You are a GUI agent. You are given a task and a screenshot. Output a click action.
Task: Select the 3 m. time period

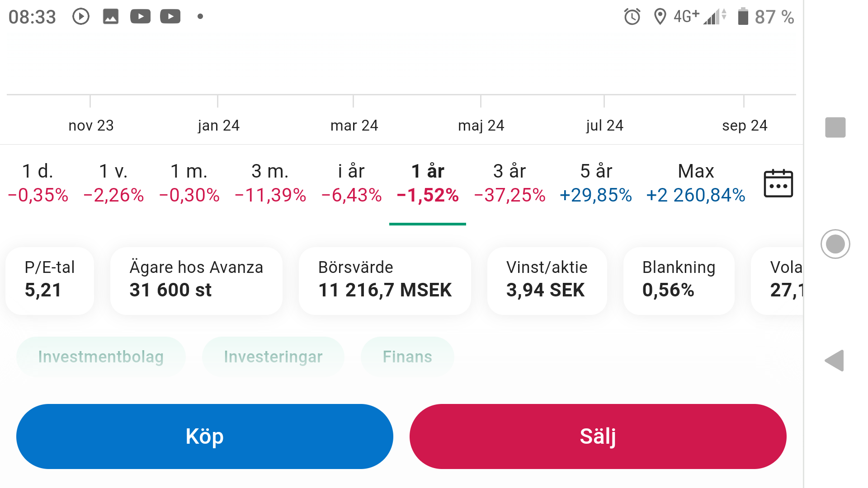(x=270, y=183)
